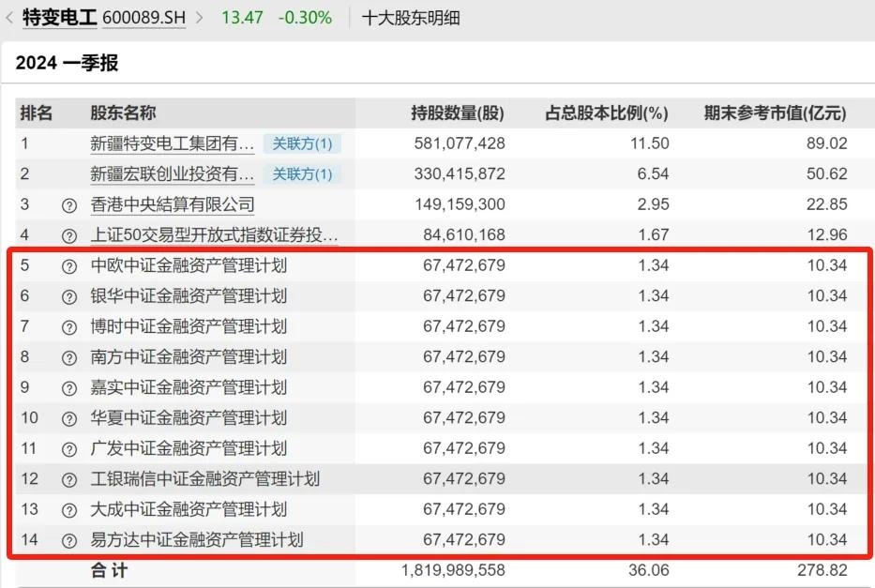
Task: Open shareholder 新疆特变电工集团有…
Action: [x=172, y=143]
